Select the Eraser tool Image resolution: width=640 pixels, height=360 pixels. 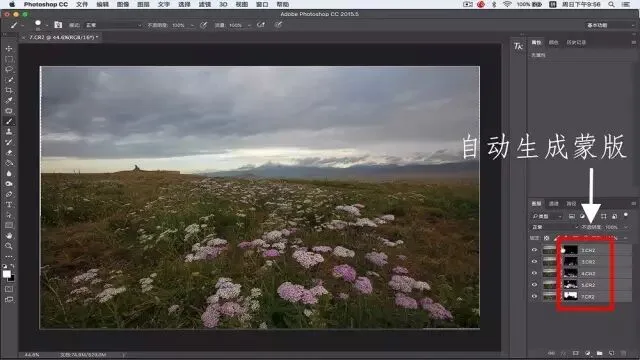[9, 153]
